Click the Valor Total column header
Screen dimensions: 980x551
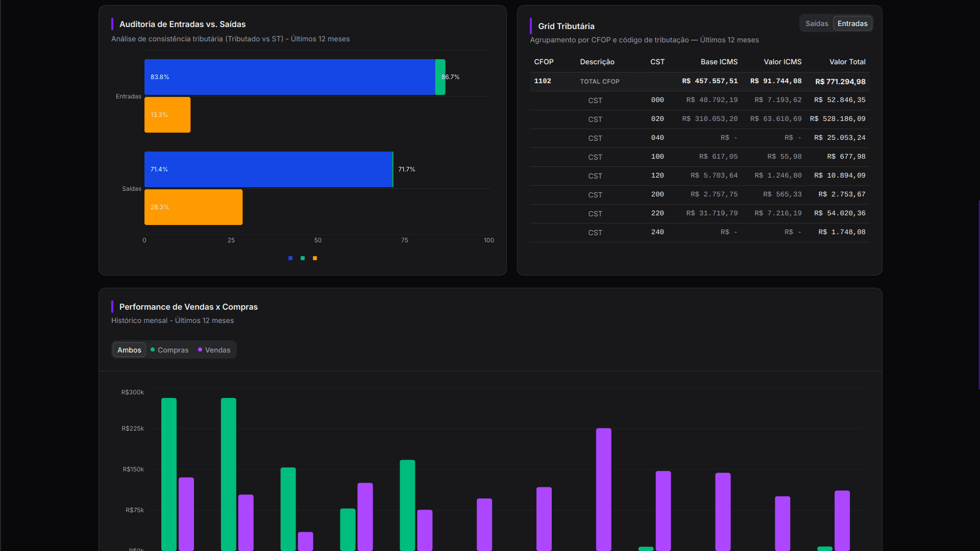[x=847, y=62]
